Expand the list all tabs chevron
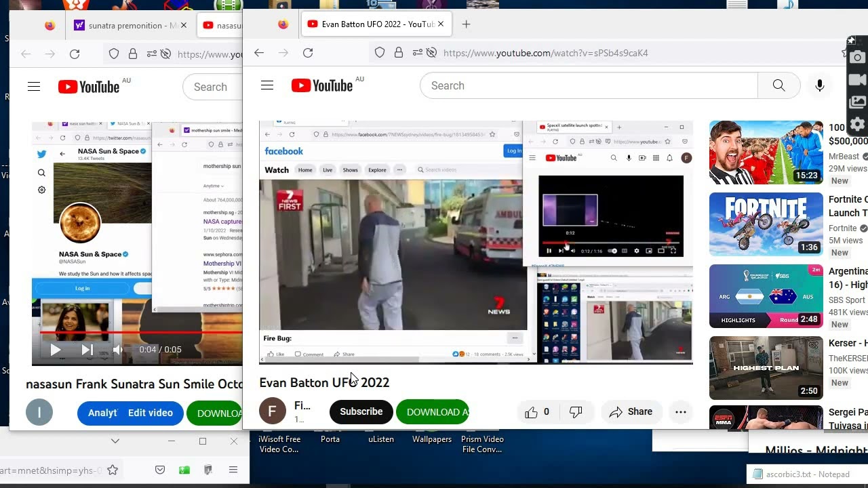 tap(115, 441)
